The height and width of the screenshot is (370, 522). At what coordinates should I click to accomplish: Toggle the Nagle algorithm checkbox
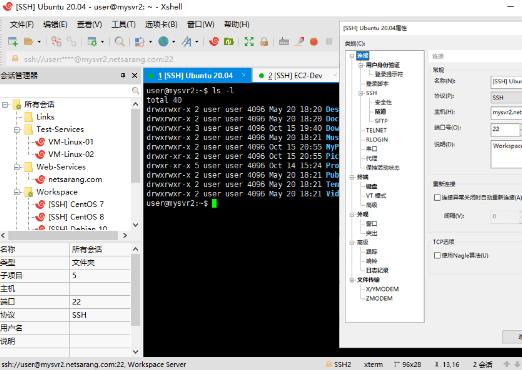coord(437,255)
